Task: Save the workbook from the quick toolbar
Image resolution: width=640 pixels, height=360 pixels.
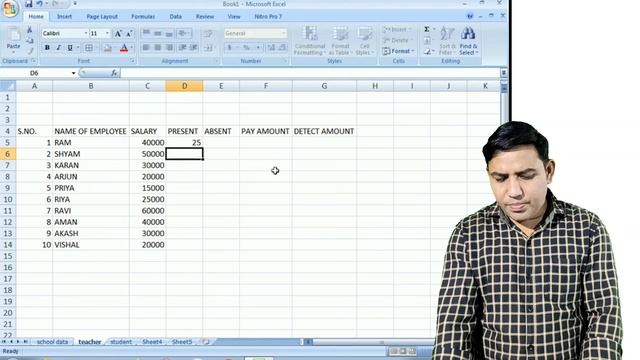Action: click(x=29, y=4)
